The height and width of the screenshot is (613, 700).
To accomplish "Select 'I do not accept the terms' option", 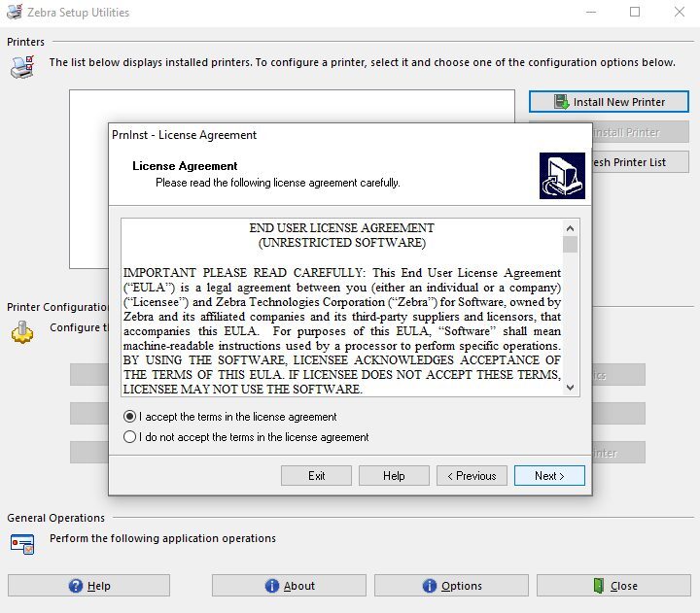I will click(129, 437).
